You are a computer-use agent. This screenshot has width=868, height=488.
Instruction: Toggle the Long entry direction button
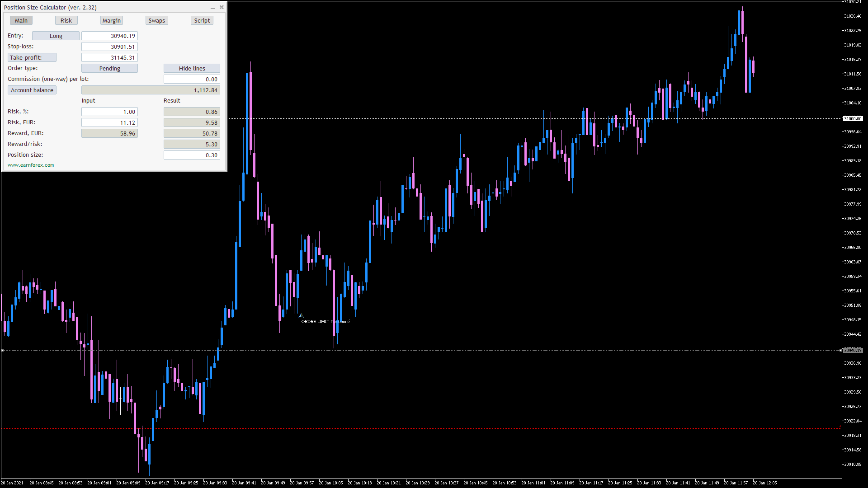click(x=56, y=36)
